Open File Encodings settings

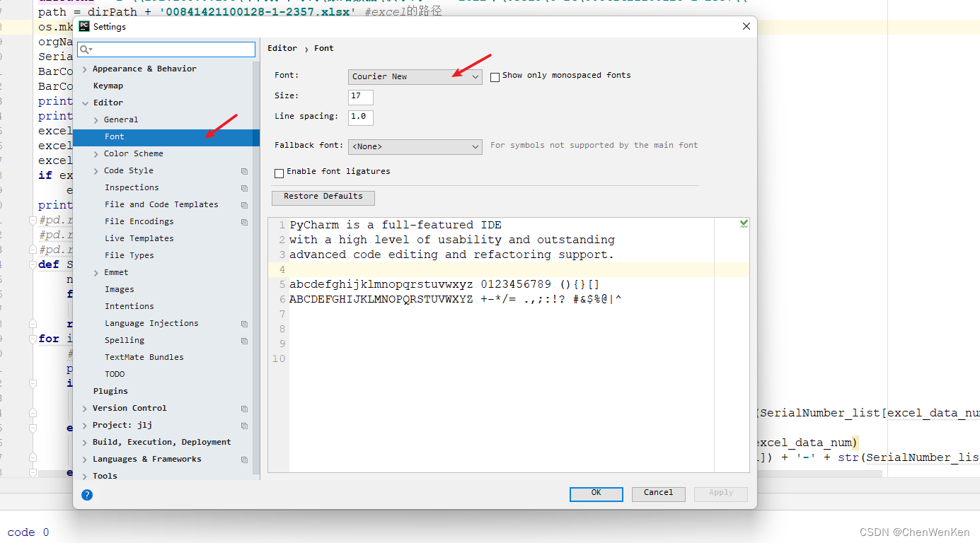(139, 221)
